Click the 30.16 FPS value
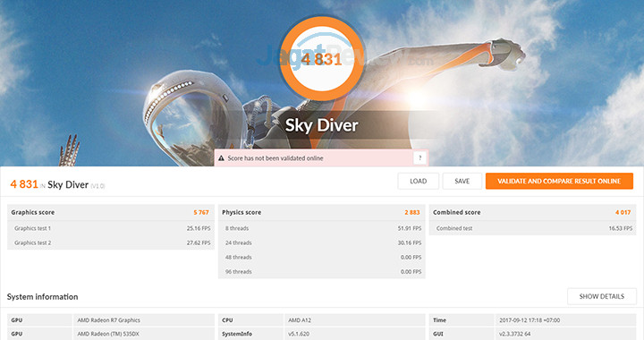 click(x=410, y=242)
